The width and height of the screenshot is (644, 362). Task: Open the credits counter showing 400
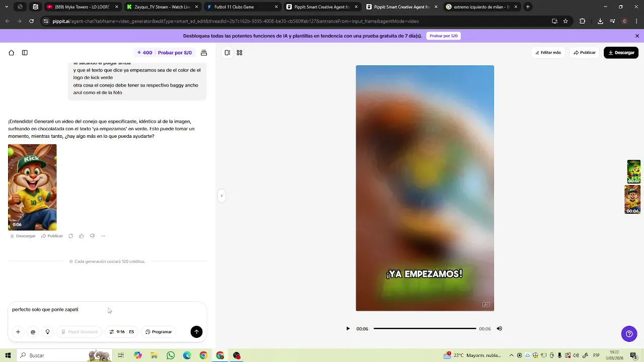(144, 53)
